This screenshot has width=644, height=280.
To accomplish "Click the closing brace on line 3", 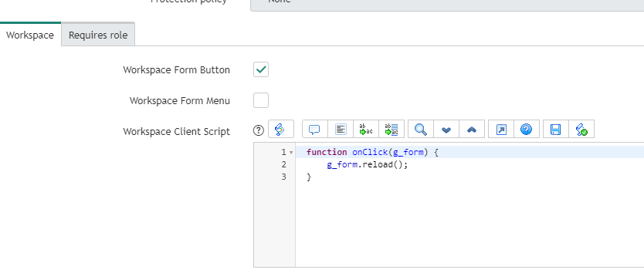I will tap(309, 177).
